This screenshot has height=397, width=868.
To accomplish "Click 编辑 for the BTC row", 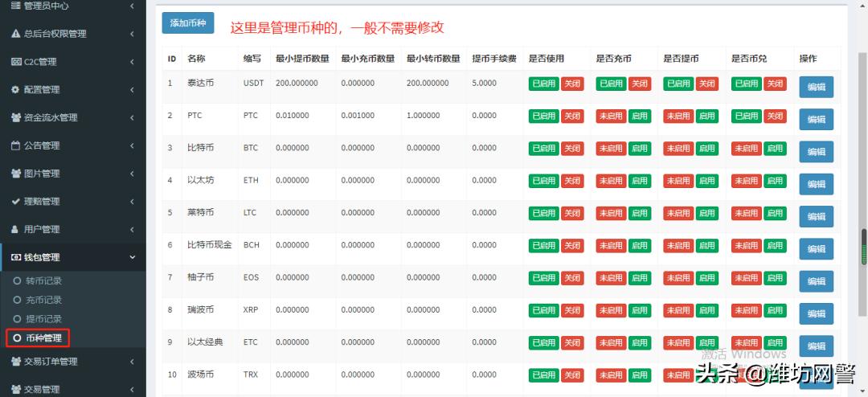I will 816,152.
